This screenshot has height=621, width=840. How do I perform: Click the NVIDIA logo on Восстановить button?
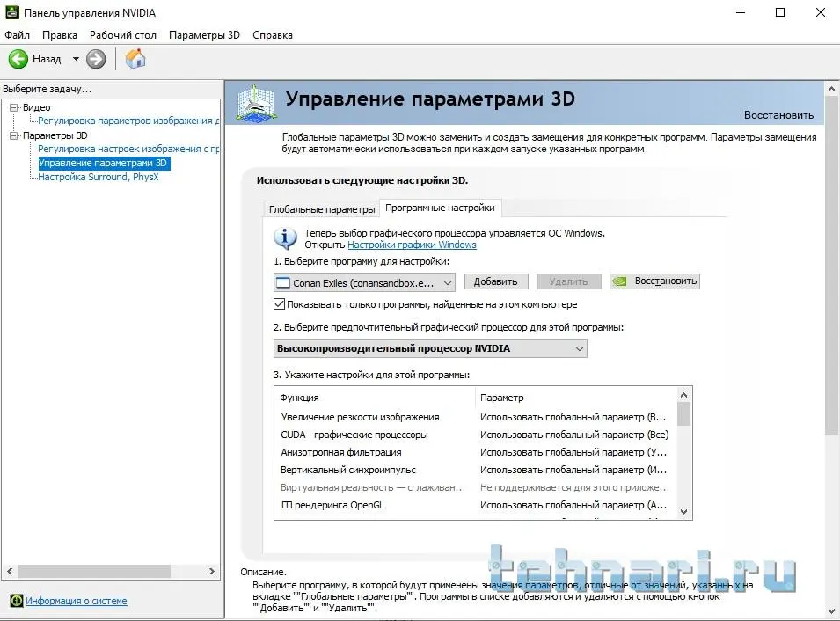(620, 281)
